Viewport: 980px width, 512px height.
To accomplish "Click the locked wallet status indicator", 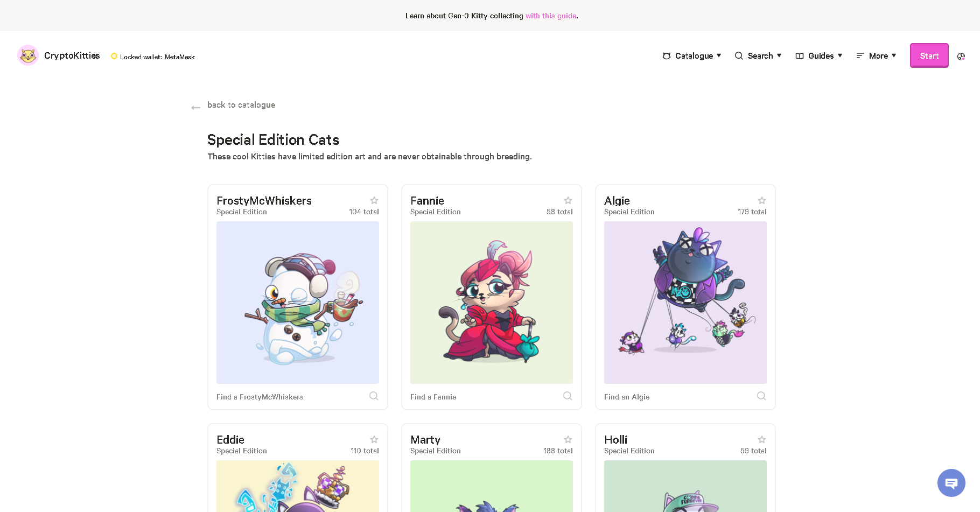I will [153, 57].
